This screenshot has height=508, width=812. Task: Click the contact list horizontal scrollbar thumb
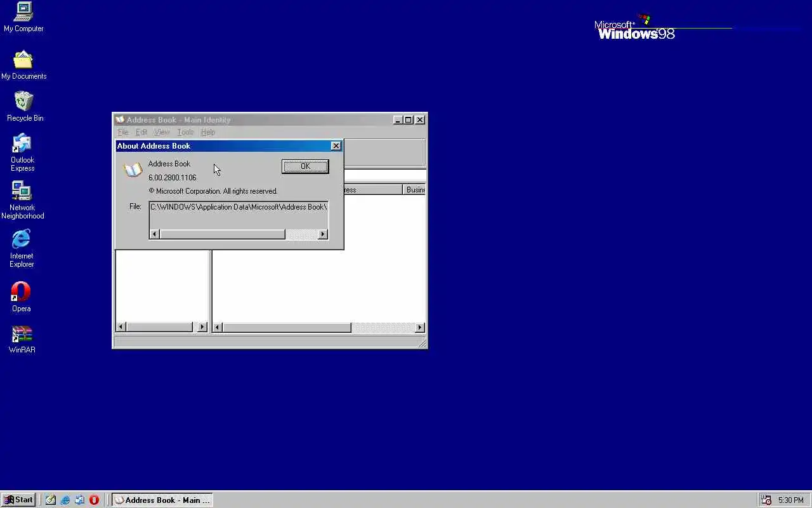[x=287, y=328]
